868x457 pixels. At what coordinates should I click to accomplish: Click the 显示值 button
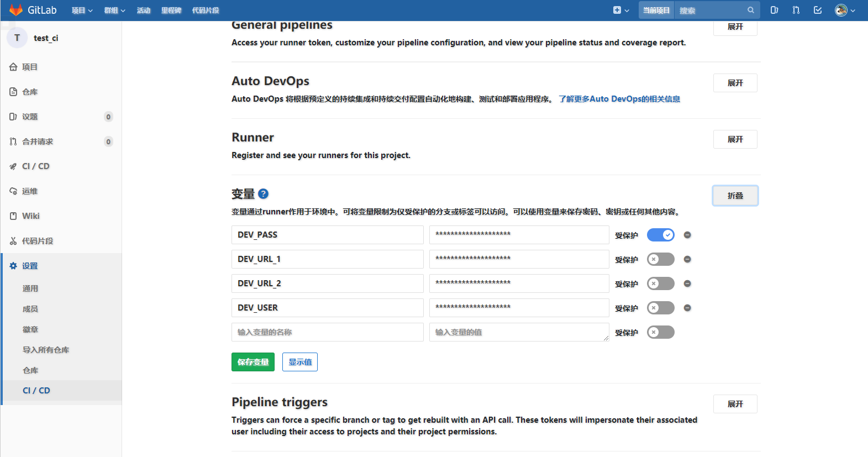coord(300,362)
